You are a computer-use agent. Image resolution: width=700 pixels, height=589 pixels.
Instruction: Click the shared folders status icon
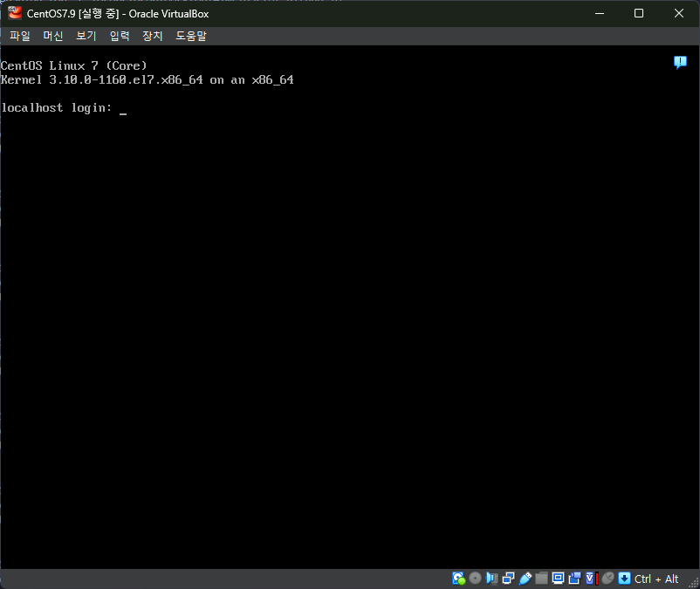(x=541, y=579)
